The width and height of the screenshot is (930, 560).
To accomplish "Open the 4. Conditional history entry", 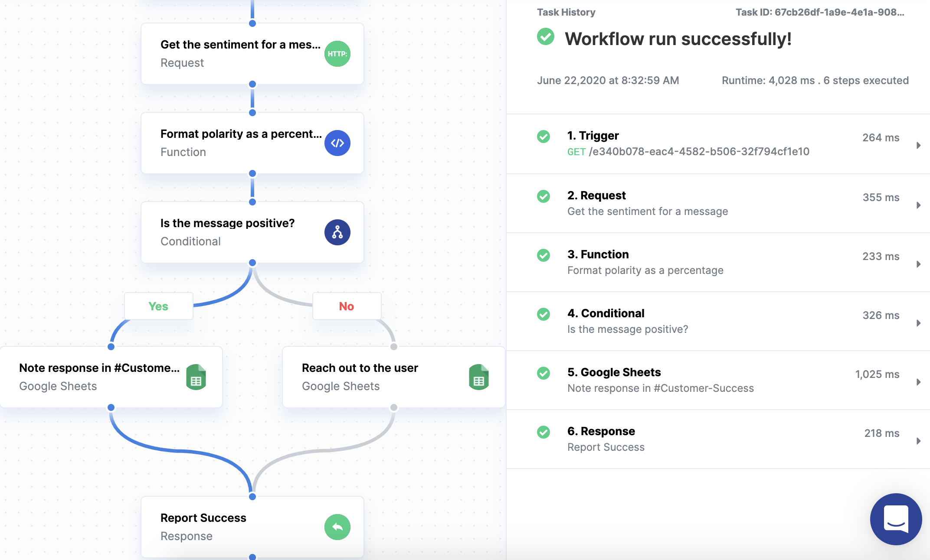I will click(627, 321).
